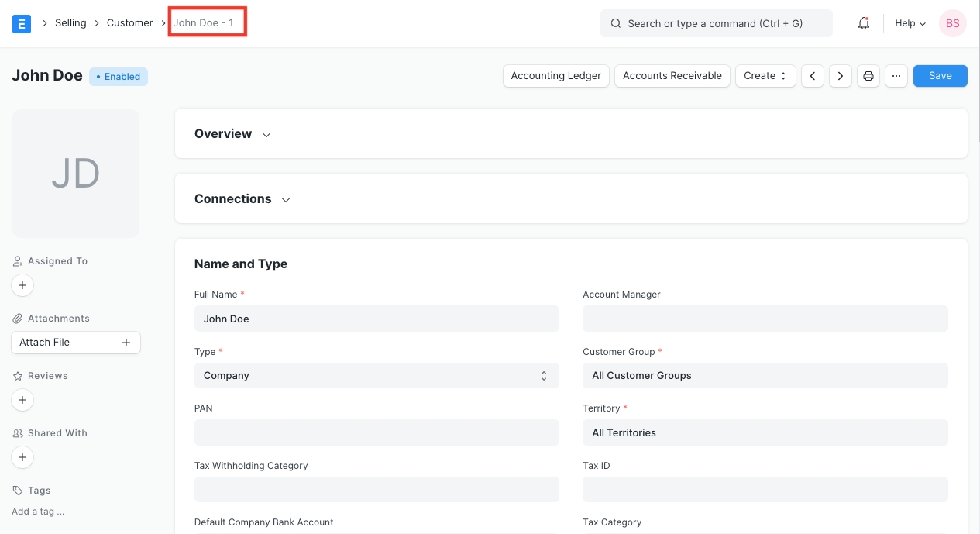The width and height of the screenshot is (980, 534).
Task: Add an assignee with the plus icon
Action: 22,286
